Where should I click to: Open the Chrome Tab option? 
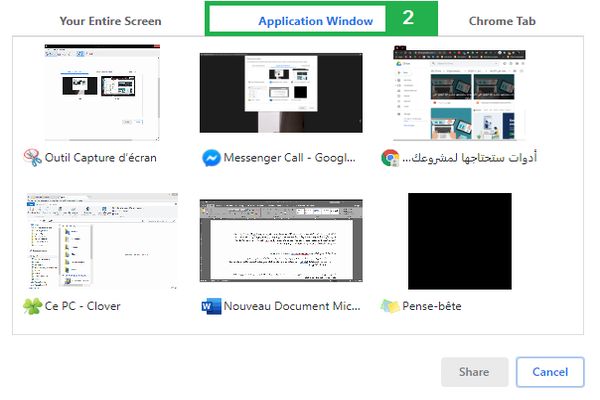(502, 21)
